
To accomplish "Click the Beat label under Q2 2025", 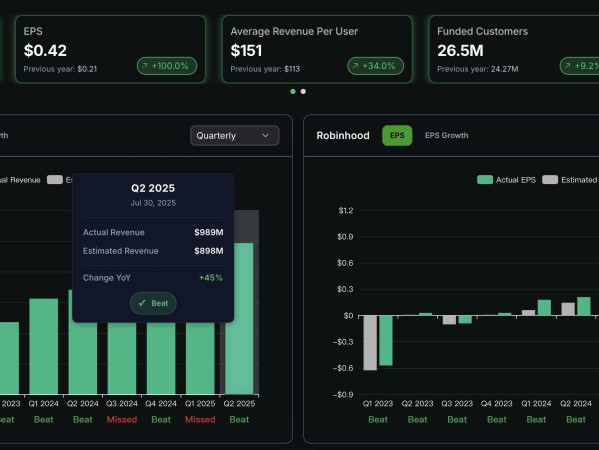I will point(239,419).
